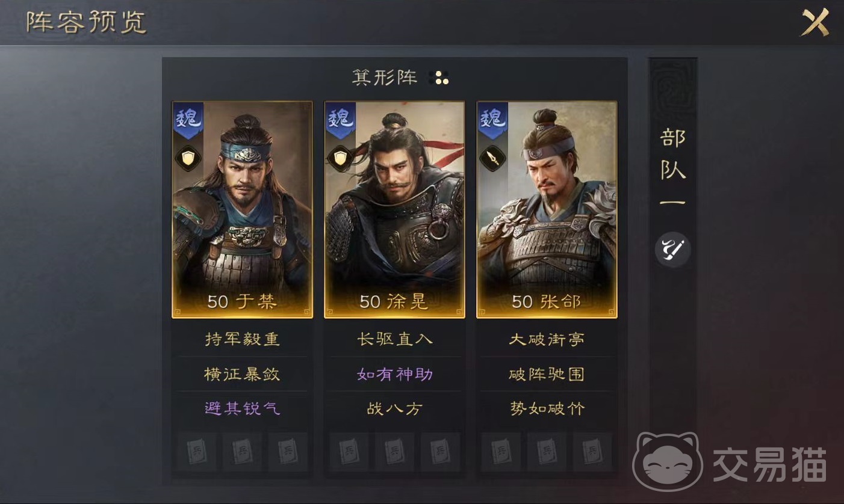This screenshot has height=504, width=844.
Task: Select first 兵 book slot under 于禁
Action: click(196, 451)
